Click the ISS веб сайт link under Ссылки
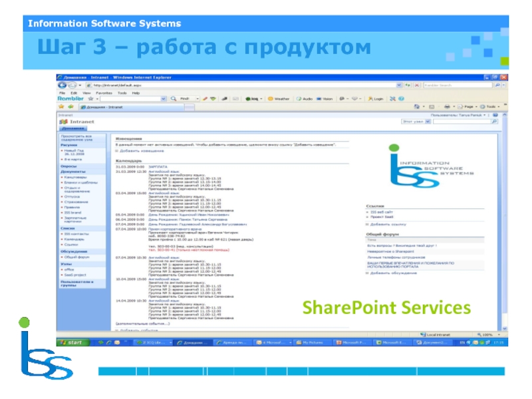The height and width of the screenshot is (399, 532). tap(382, 212)
